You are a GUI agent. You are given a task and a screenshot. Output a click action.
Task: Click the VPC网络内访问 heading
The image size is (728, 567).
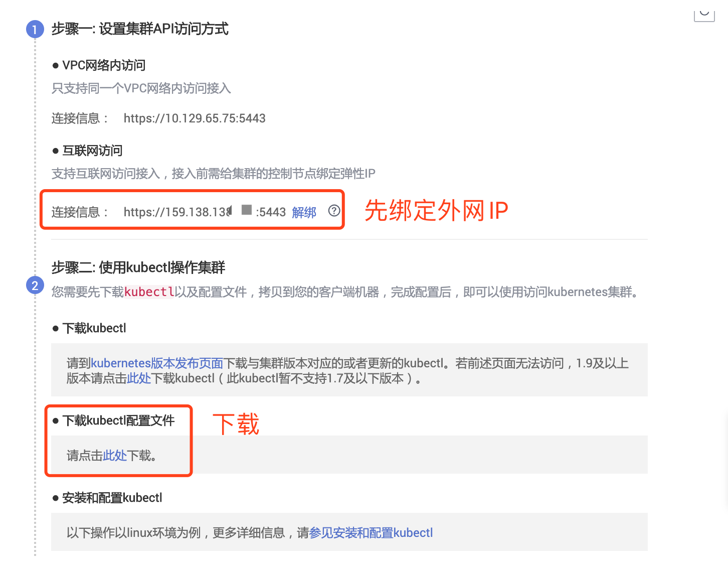coord(104,65)
